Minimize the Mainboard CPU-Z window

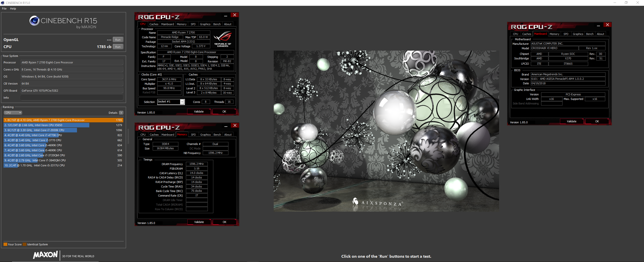point(598,25)
